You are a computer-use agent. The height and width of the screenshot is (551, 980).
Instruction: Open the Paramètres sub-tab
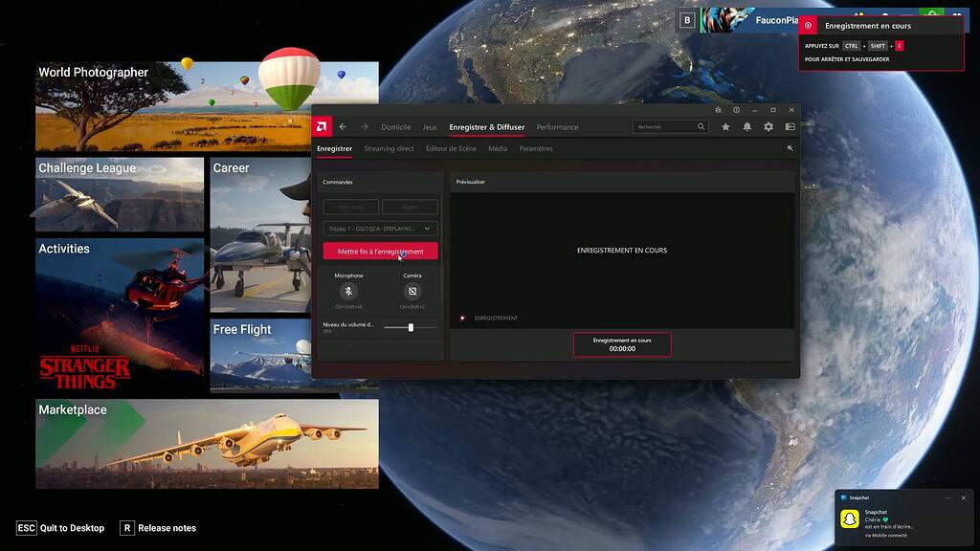pos(536,148)
